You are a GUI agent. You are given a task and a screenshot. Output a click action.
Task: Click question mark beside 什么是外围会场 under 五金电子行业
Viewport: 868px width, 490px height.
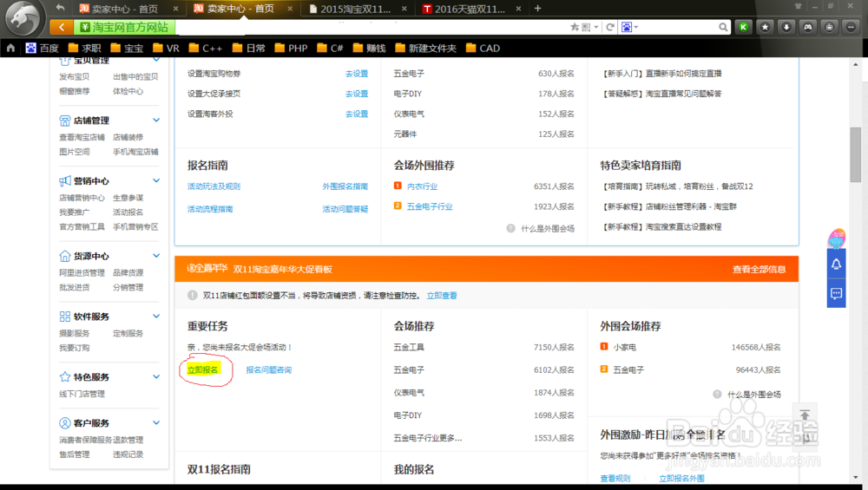point(511,228)
